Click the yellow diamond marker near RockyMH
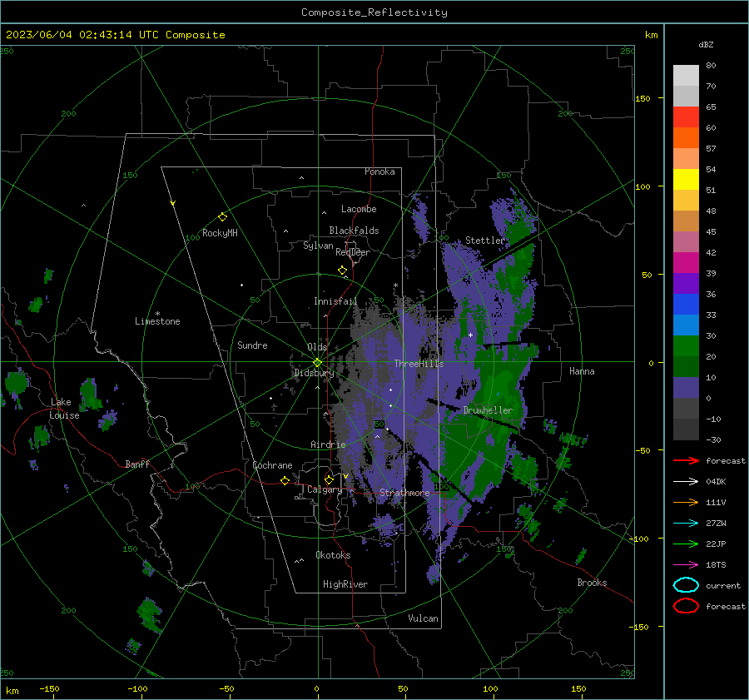Viewport: 749px width, 700px height. (222, 216)
